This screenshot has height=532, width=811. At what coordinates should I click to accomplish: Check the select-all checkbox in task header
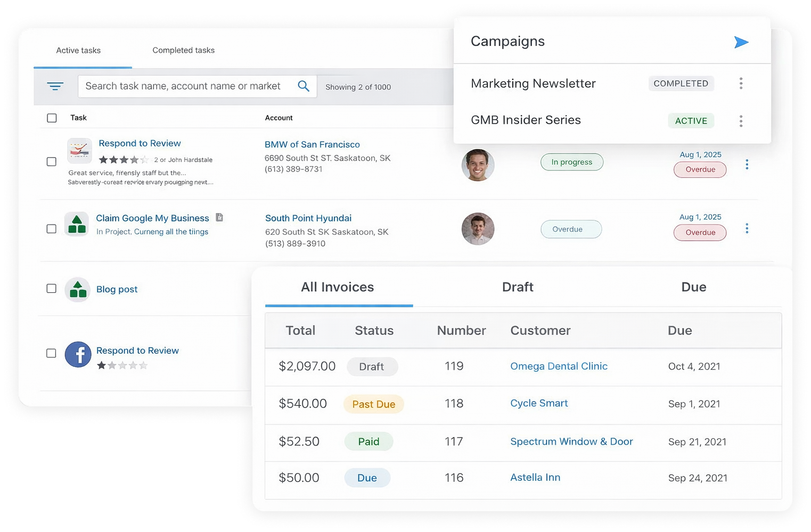coord(52,118)
